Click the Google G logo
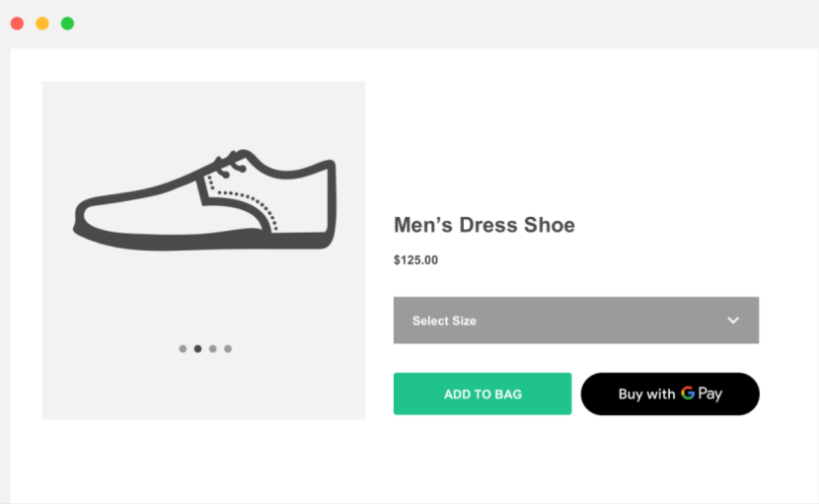Image resolution: width=819 pixels, height=504 pixels. pyautogui.click(x=687, y=393)
